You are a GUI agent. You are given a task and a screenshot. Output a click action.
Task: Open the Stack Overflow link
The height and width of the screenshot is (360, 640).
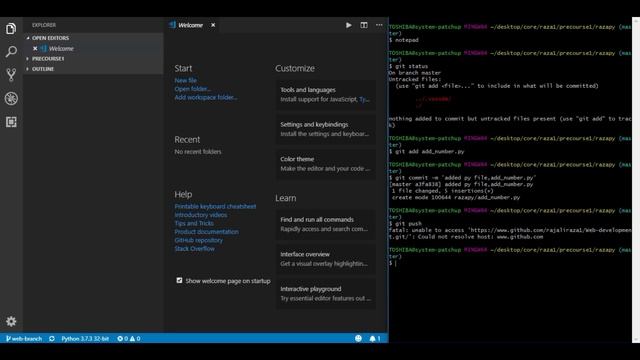point(194,249)
